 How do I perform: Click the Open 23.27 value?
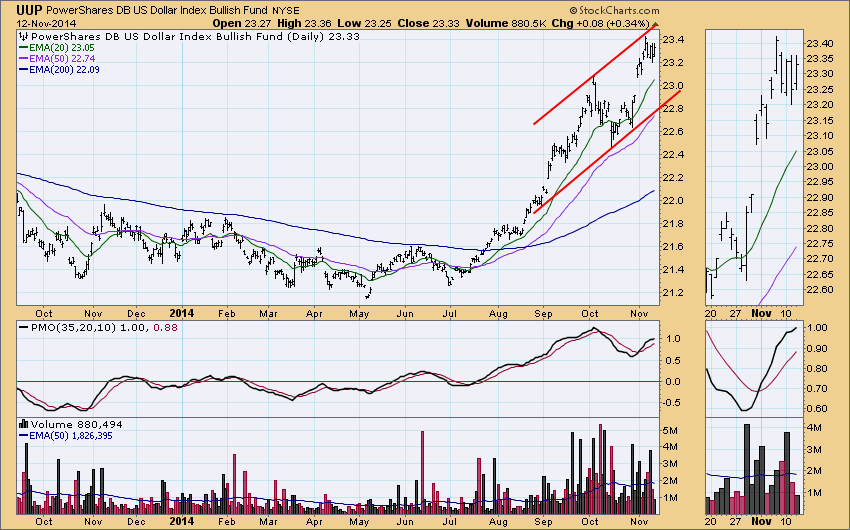[242, 23]
